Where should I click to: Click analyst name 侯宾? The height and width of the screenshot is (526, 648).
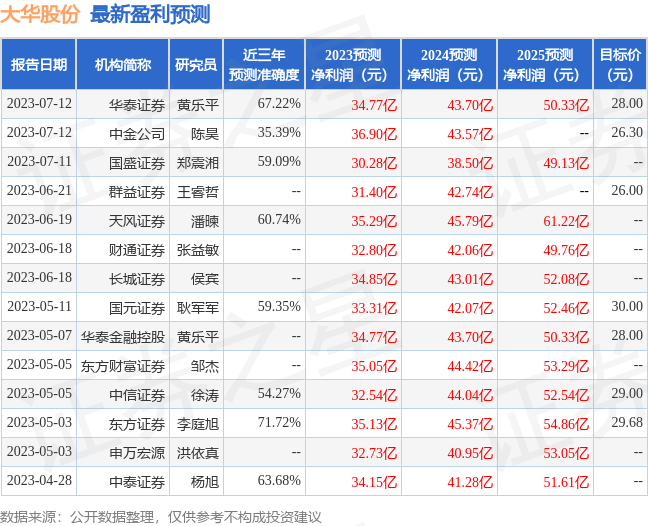(x=205, y=278)
